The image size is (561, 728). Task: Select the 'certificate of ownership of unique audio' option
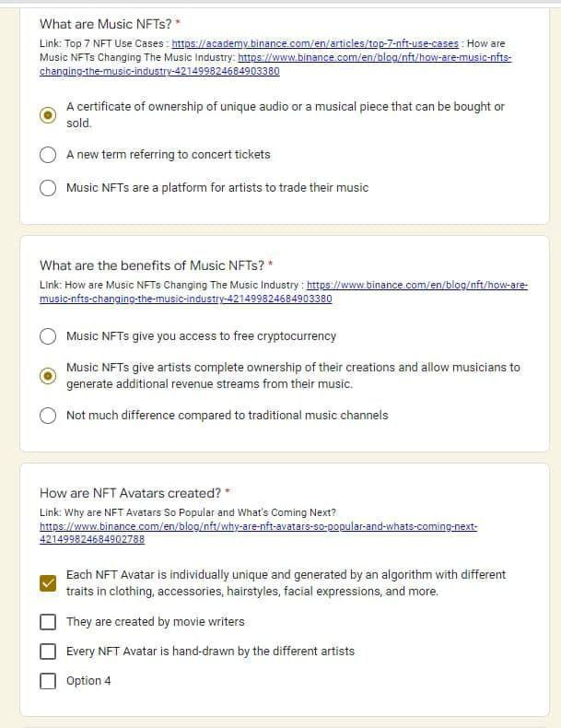tap(48, 115)
